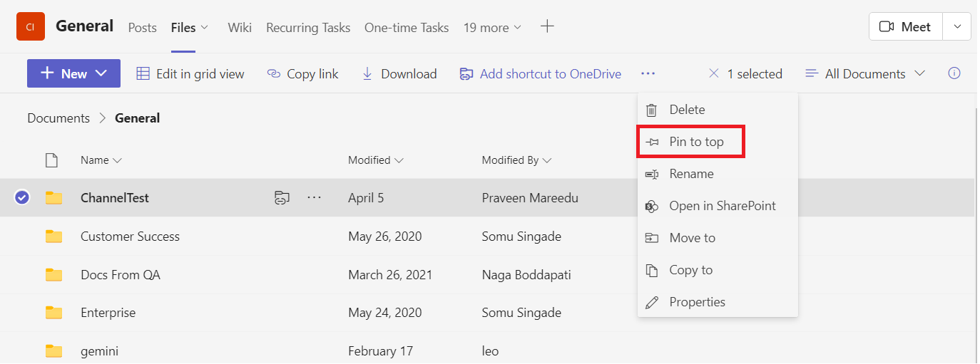Screen dimensions: 980x364
Task: Open the Customer Success folder name
Action: click(130, 236)
